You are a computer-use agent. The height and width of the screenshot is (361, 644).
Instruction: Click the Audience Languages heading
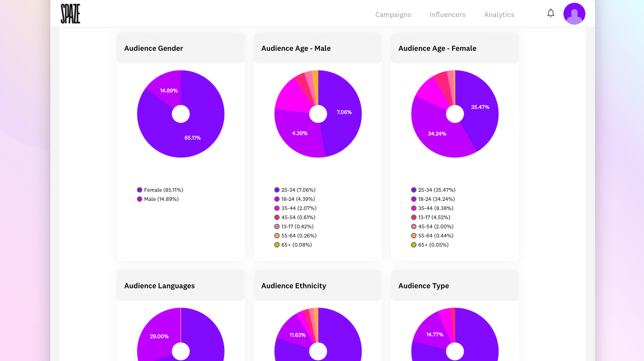159,286
